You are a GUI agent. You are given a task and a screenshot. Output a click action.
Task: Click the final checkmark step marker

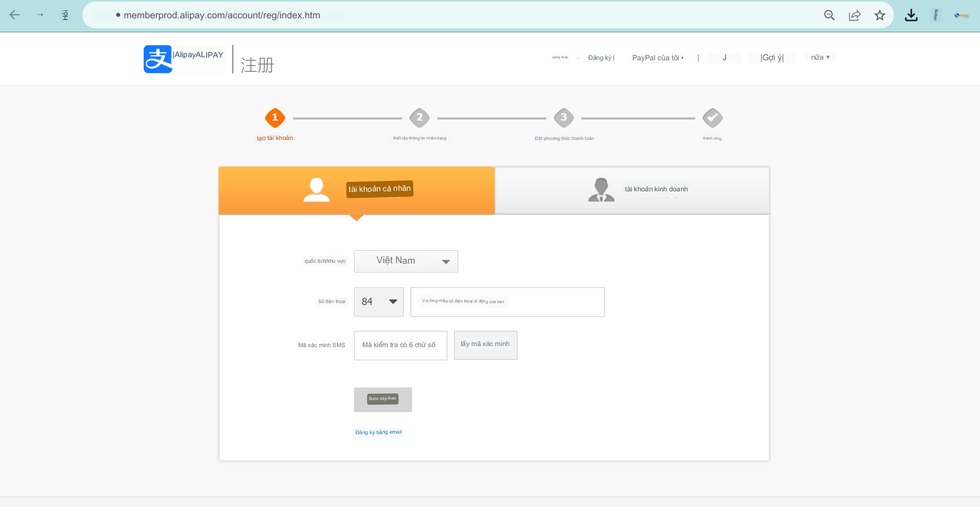pos(713,118)
